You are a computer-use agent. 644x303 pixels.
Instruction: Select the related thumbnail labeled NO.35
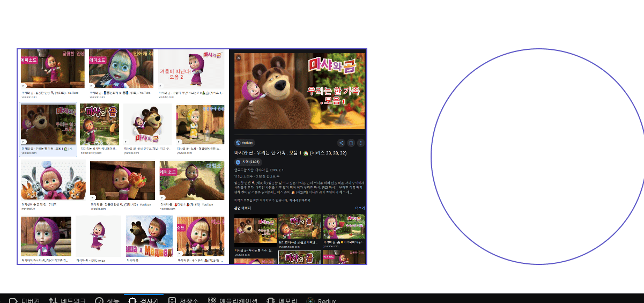click(x=299, y=227)
